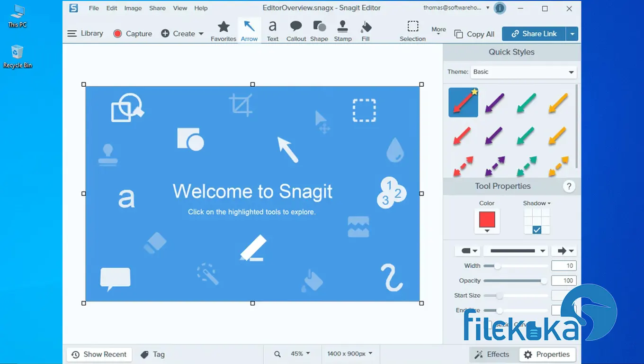Image resolution: width=644 pixels, height=364 pixels.
Task: Open the Shadow dropdown
Action: (x=537, y=203)
